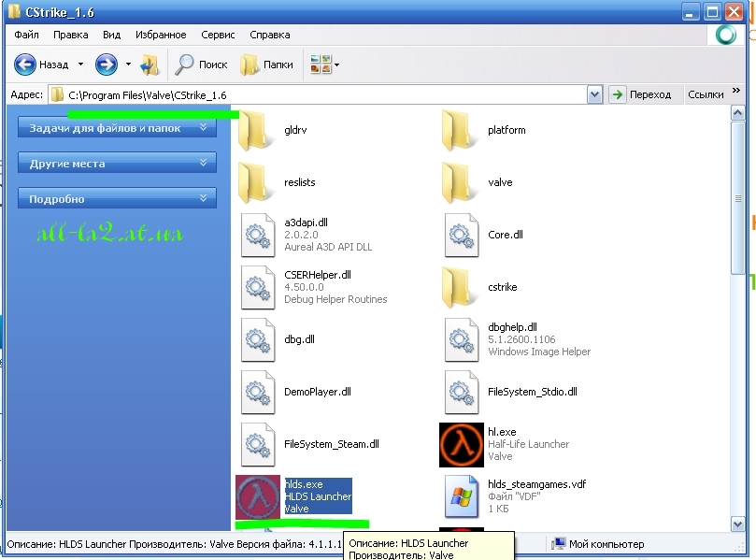Click the a3dapi.dll file name

coord(306,223)
